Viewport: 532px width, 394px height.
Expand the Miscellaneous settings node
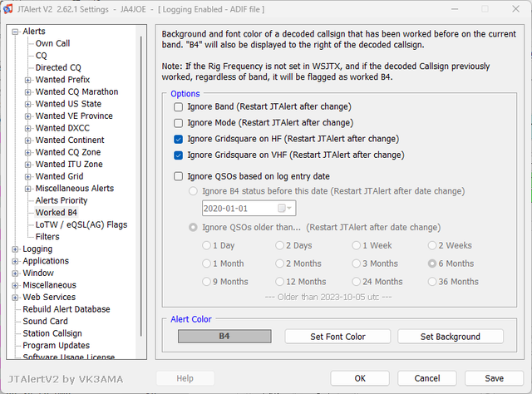pos(15,285)
